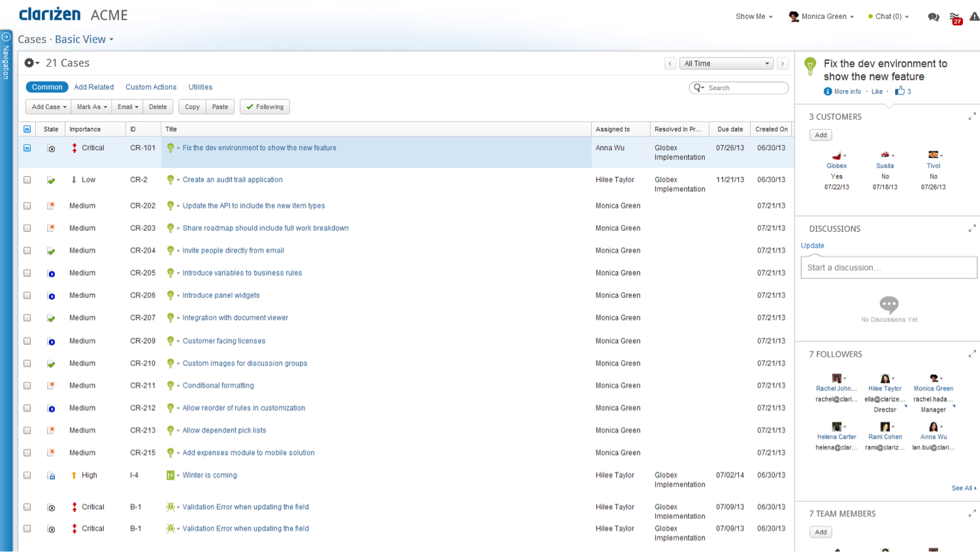980x552 pixels.
Task: Open the All Time date range dropdown
Action: [727, 63]
